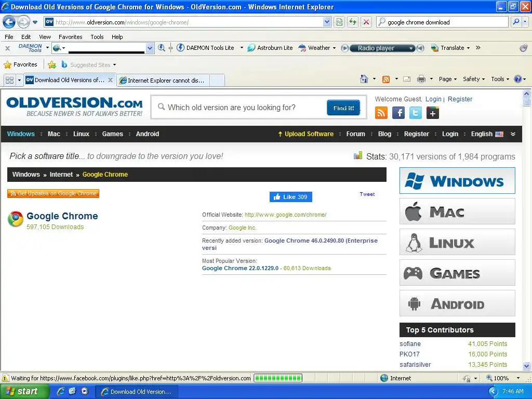Click the Print icon in command bar
This screenshot has width=532, height=399.
pos(421,79)
